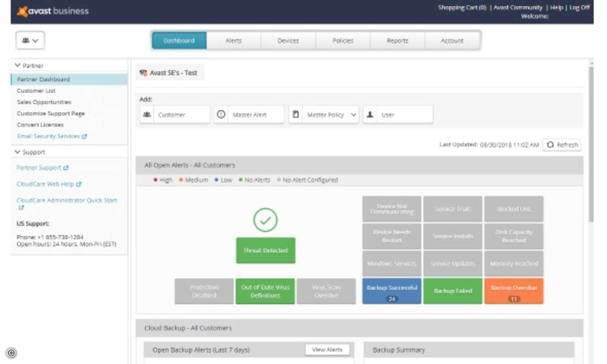Click the Cloud Backup - All Customers header
Screen dimensions: 607x364
[x=360, y=328]
